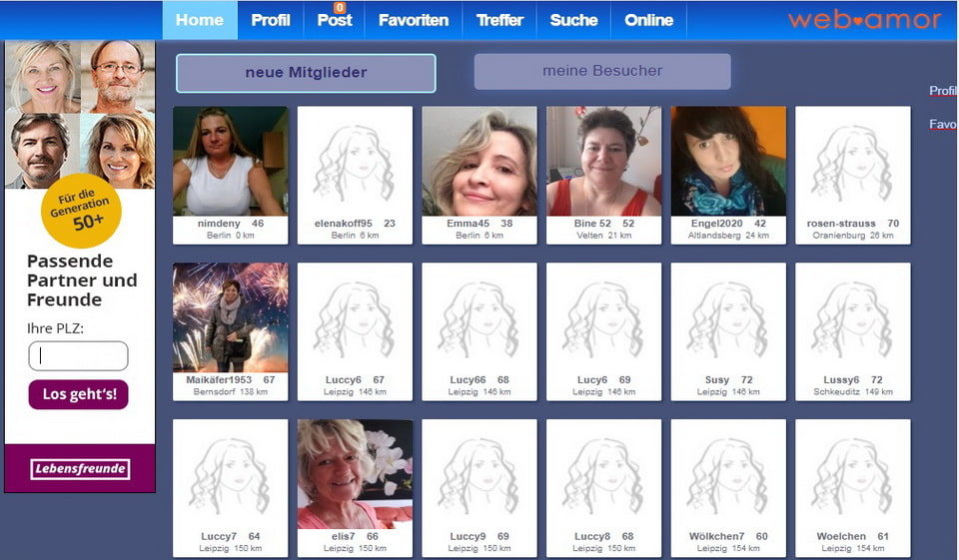View Emma45's profile picture
This screenshot has width=959, height=560.
click(479, 161)
